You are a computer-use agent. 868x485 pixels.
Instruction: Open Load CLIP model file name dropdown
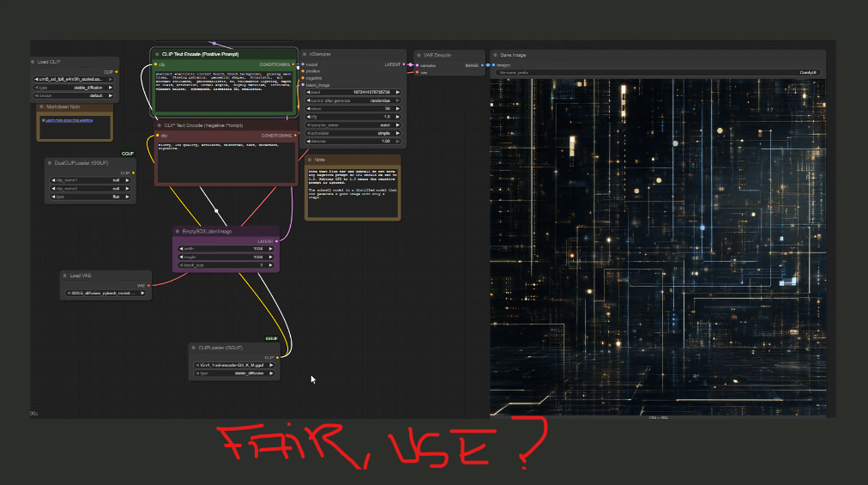(x=74, y=79)
